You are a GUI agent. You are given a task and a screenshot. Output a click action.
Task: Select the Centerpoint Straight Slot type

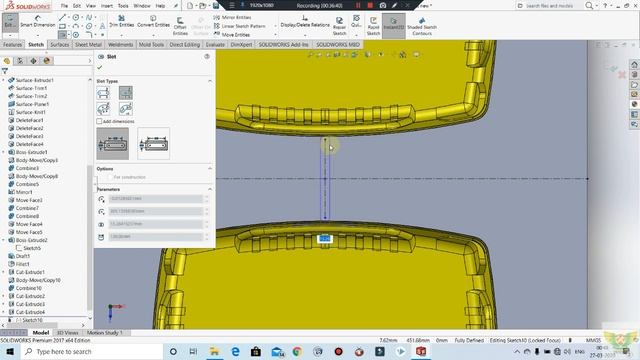click(x=126, y=93)
